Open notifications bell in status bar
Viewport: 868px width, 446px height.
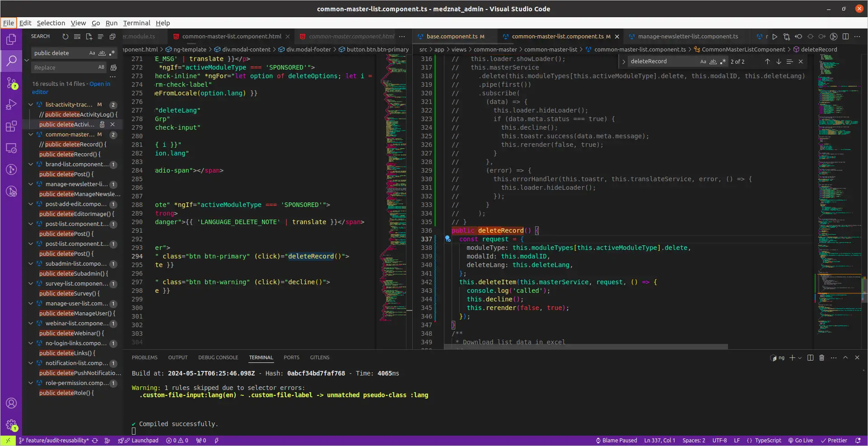point(858,441)
